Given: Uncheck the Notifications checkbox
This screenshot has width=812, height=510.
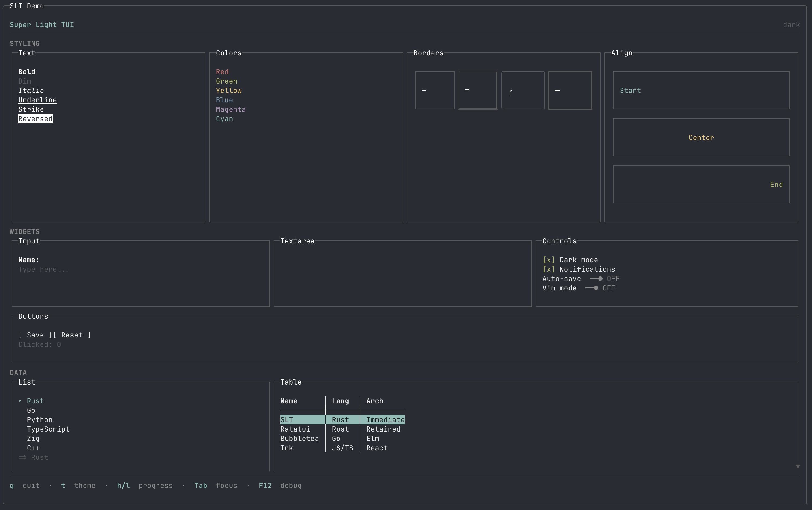Looking at the screenshot, I should [549, 269].
